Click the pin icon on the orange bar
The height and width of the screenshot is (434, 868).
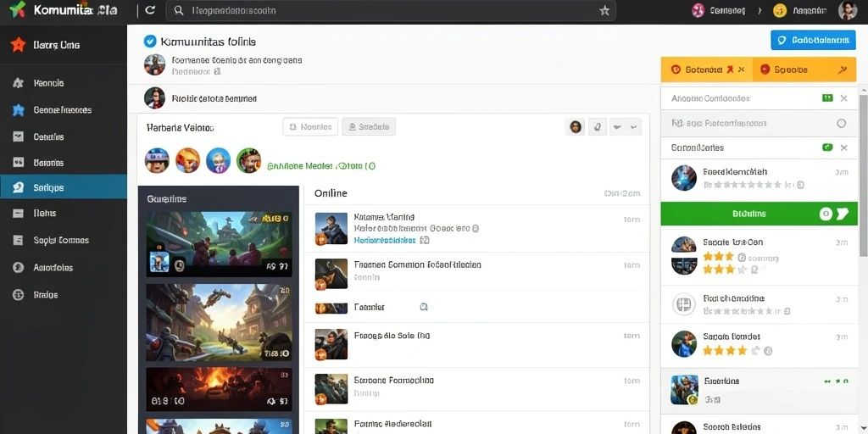pyautogui.click(x=843, y=70)
